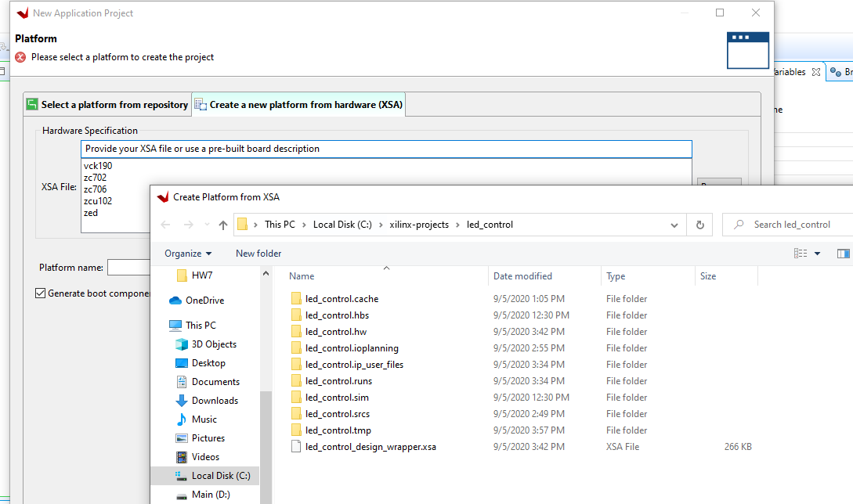Close the Variables tab in background window
This screenshot has height=504, width=853.
click(x=816, y=72)
